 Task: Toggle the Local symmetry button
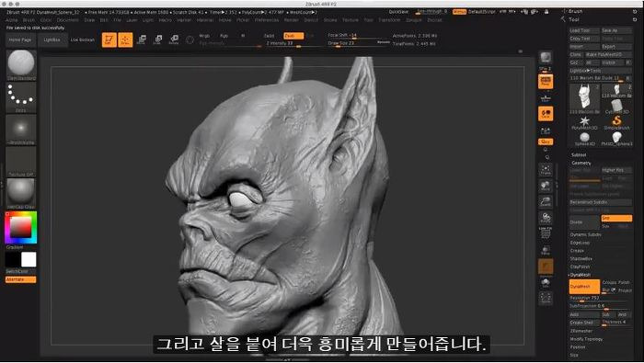[x=546, y=114]
